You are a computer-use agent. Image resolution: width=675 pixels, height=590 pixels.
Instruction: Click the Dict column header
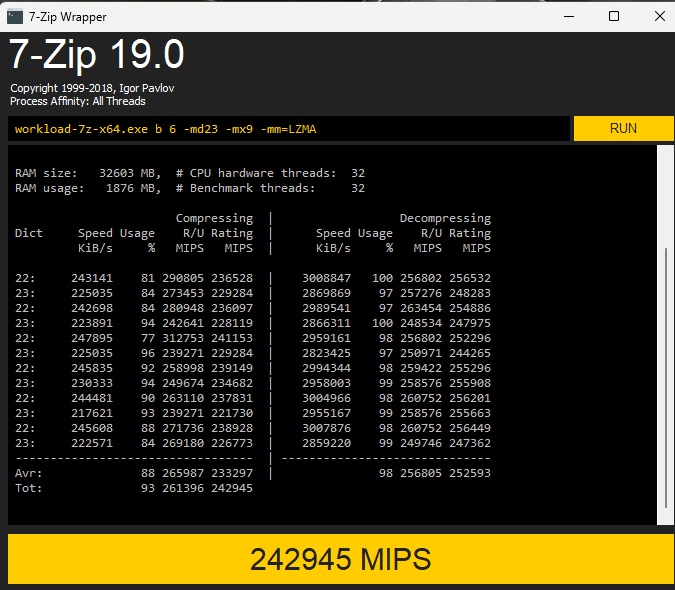(x=29, y=233)
